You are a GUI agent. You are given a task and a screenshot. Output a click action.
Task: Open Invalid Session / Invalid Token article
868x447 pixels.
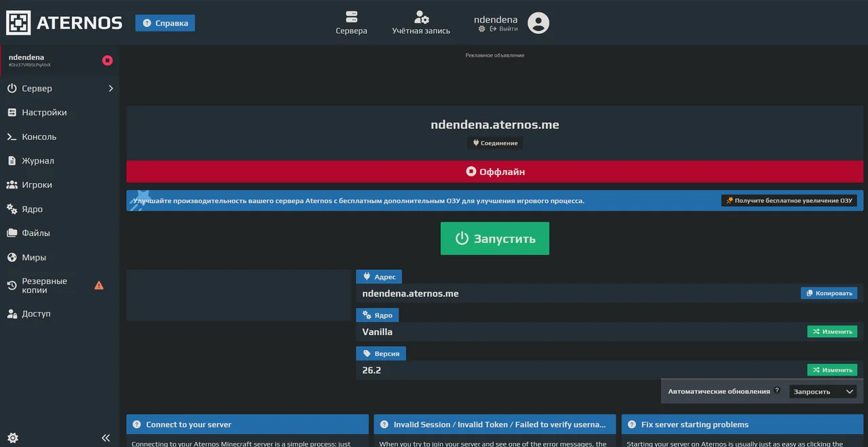(494, 425)
